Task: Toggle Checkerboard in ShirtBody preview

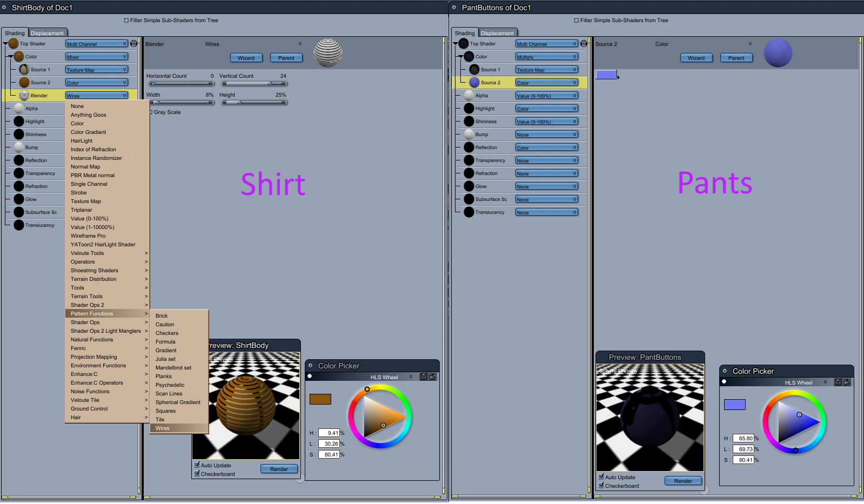Action: [x=197, y=473]
